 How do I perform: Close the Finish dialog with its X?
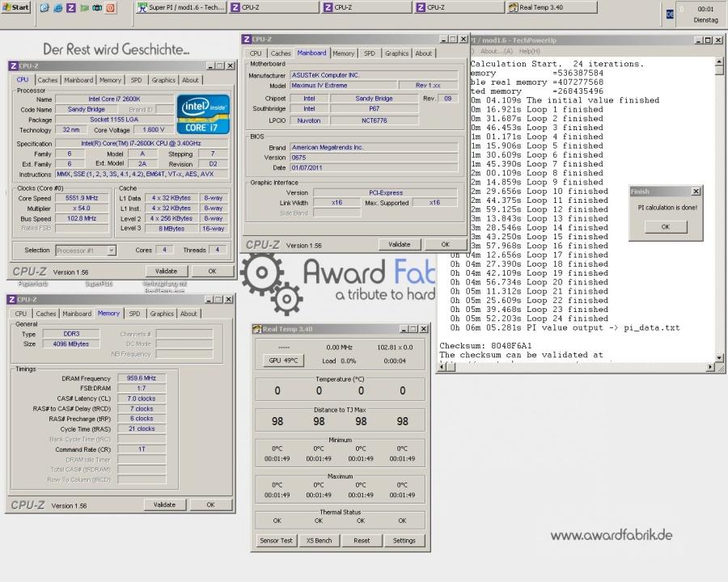click(x=696, y=192)
